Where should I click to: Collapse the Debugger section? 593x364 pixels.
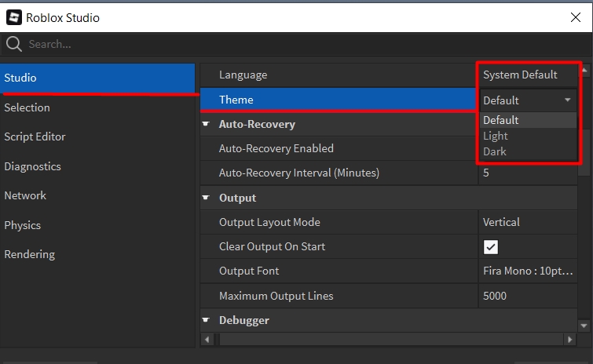(206, 320)
